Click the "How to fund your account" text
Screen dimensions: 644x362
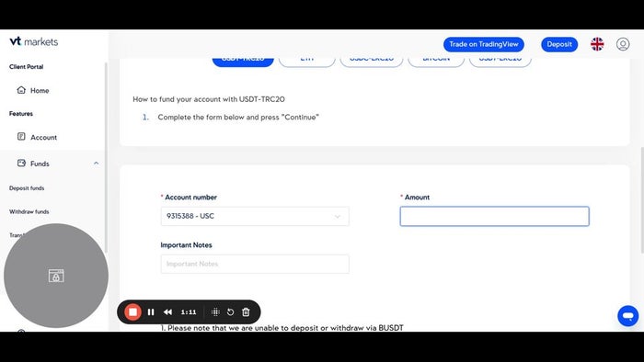click(x=209, y=99)
